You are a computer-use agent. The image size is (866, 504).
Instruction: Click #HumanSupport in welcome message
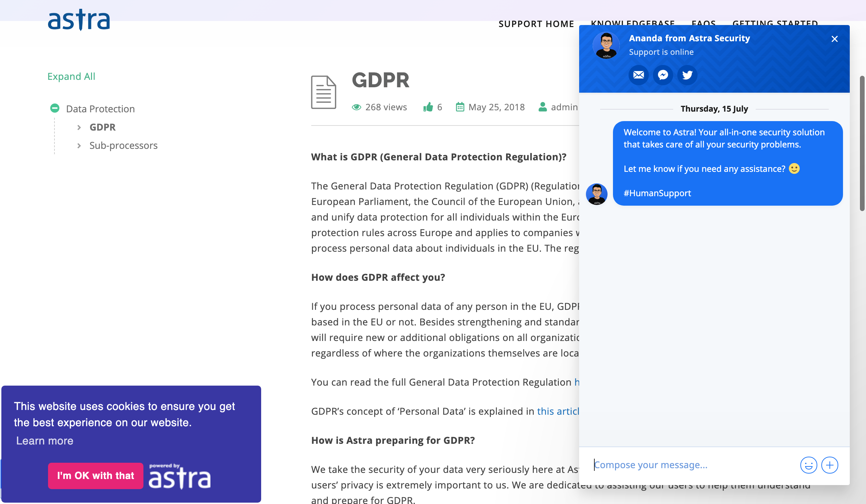657,193
